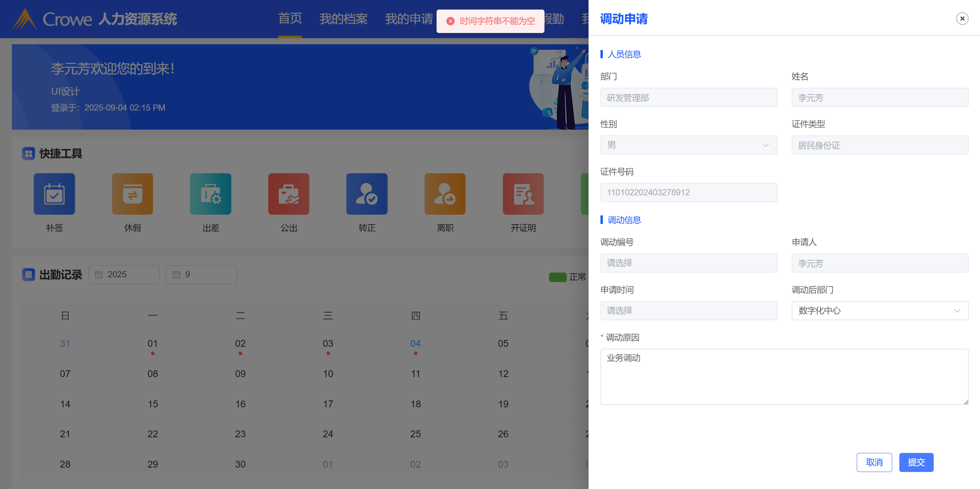The width and height of the screenshot is (980, 489).
Task: Open the 转正 regularization icon
Action: click(x=367, y=194)
